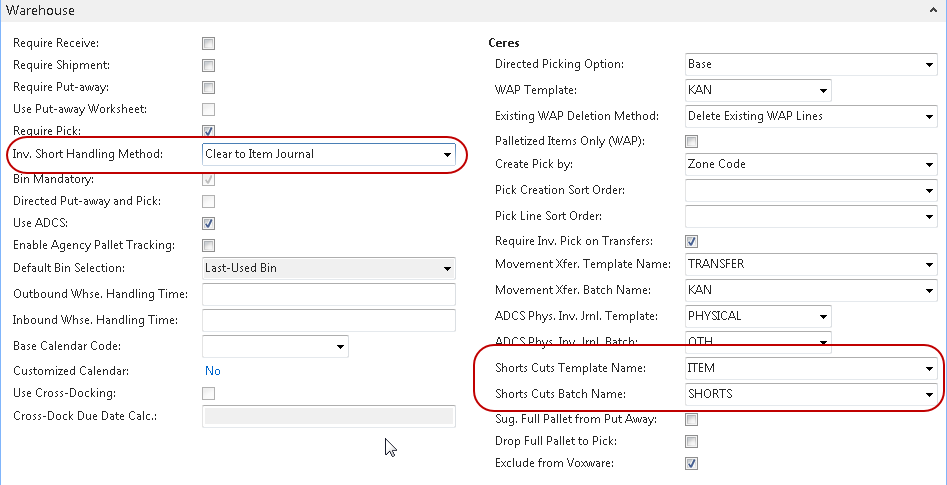Expand the Directed Picking Option dropdown
This screenshot has width=947, height=485.
click(x=927, y=65)
